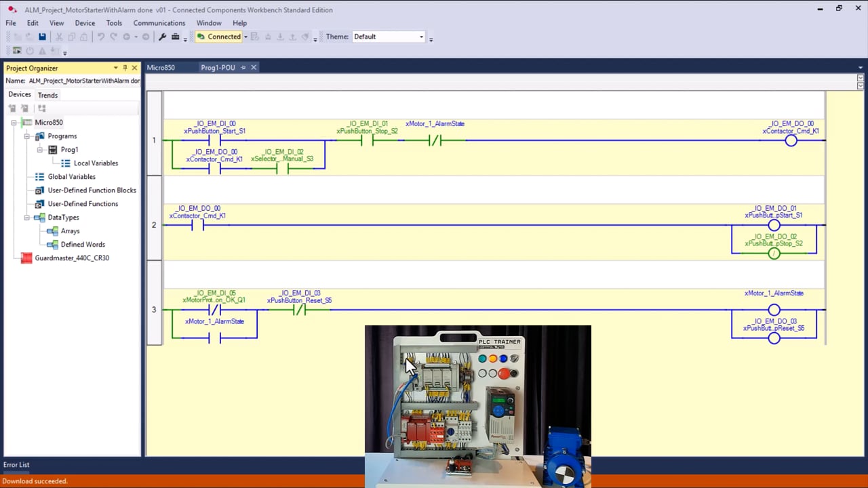868x488 pixels.
Task: Click the Download to controller icon
Action: point(280,37)
